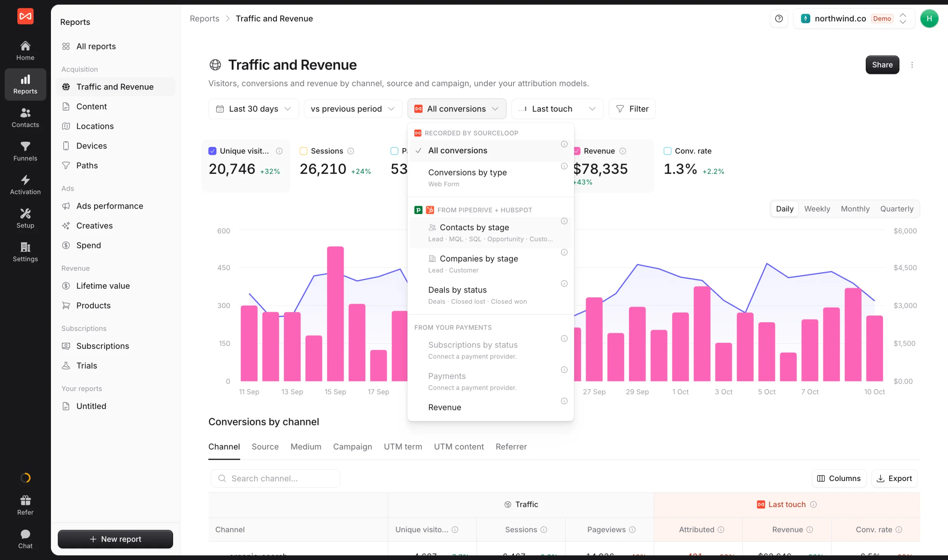The image size is (948, 560).
Task: Click the Sourceloop logo
Action: (x=25, y=16)
